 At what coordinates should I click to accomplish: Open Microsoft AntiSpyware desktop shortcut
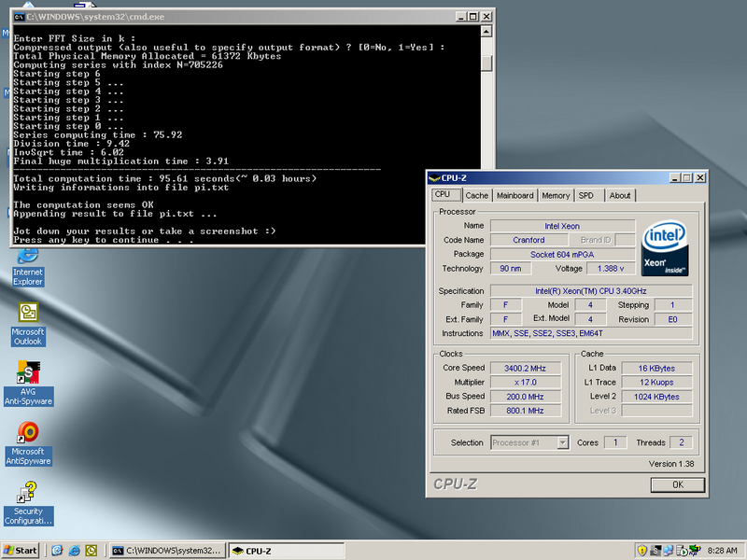tap(28, 443)
